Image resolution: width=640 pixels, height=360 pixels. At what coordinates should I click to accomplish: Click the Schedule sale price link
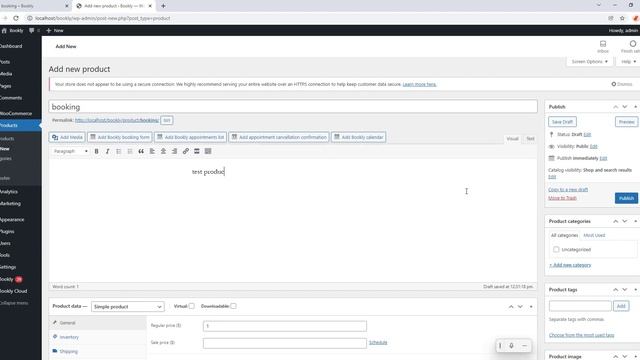pyautogui.click(x=378, y=342)
